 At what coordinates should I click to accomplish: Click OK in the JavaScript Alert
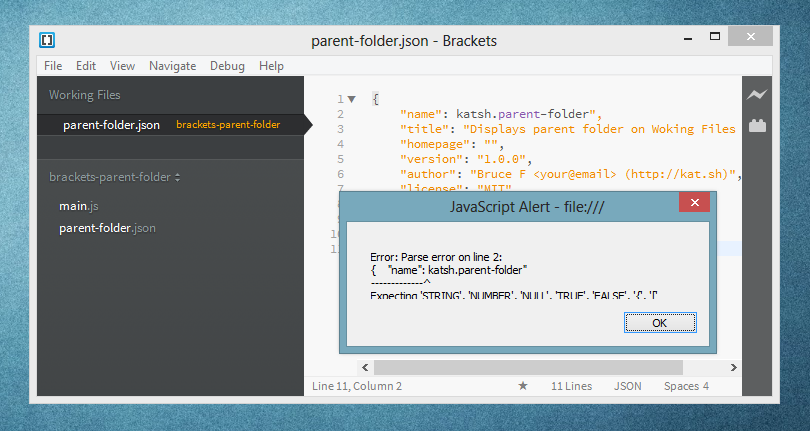[x=660, y=322]
